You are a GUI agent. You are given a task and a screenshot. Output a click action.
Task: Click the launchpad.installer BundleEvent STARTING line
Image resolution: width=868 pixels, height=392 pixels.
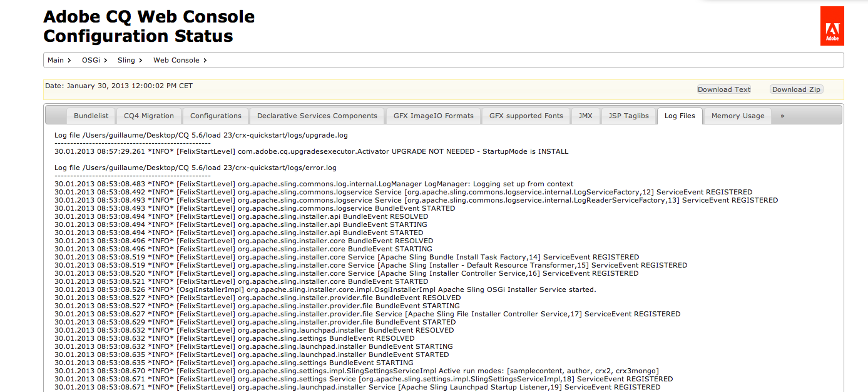point(253,346)
